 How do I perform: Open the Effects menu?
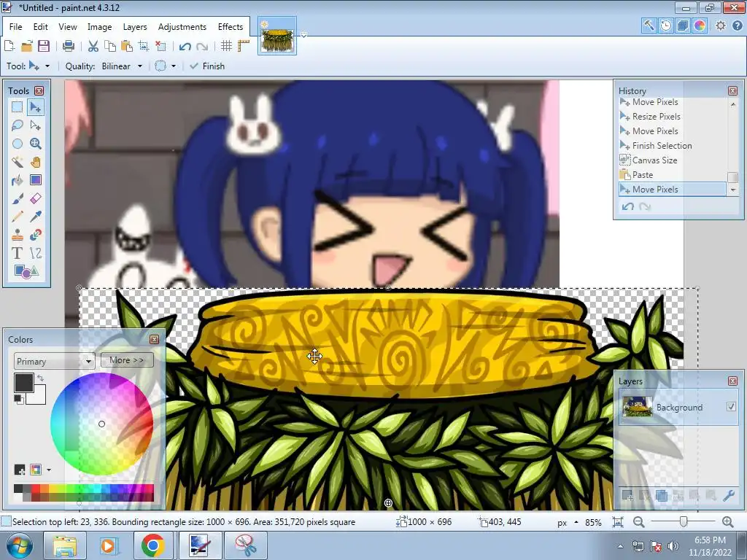(231, 27)
